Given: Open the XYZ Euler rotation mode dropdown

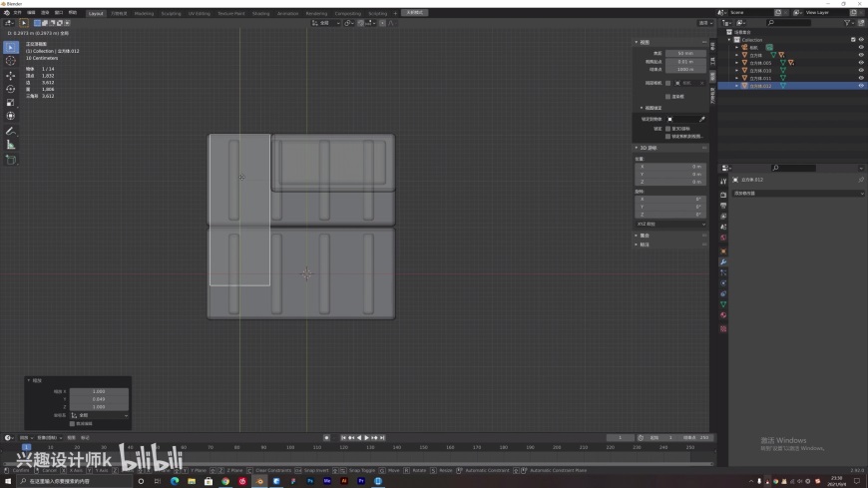Looking at the screenshot, I should (670, 224).
